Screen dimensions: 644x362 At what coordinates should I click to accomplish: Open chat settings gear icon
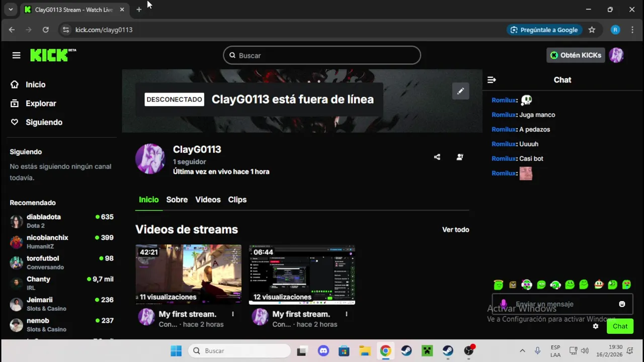coord(596,326)
